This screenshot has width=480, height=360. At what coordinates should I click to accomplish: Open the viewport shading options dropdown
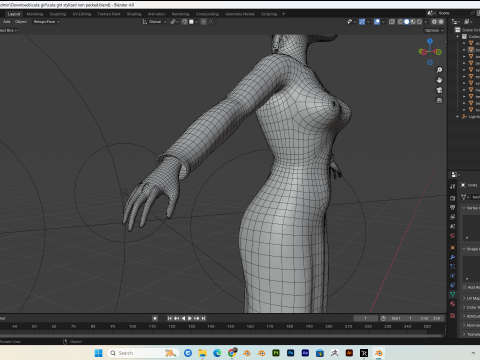[426, 22]
